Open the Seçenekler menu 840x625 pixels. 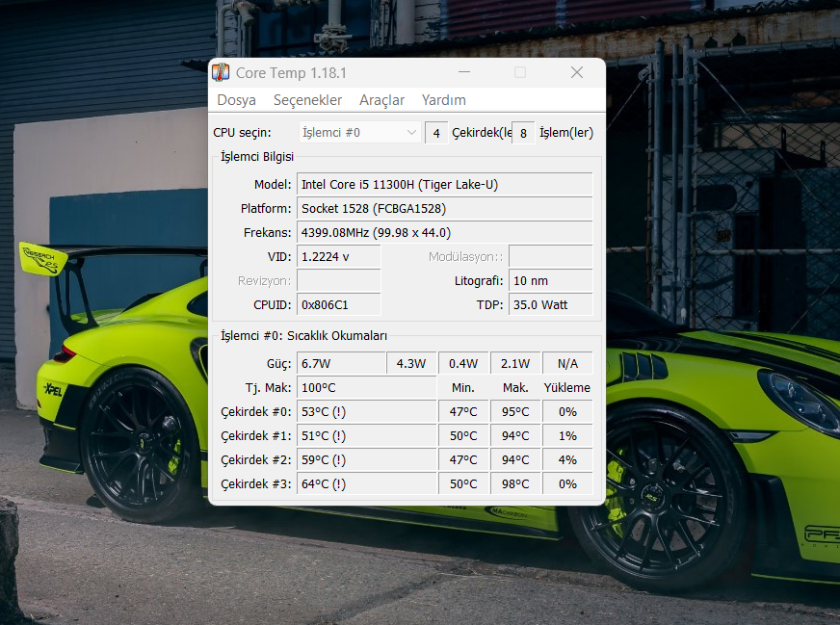click(x=307, y=100)
